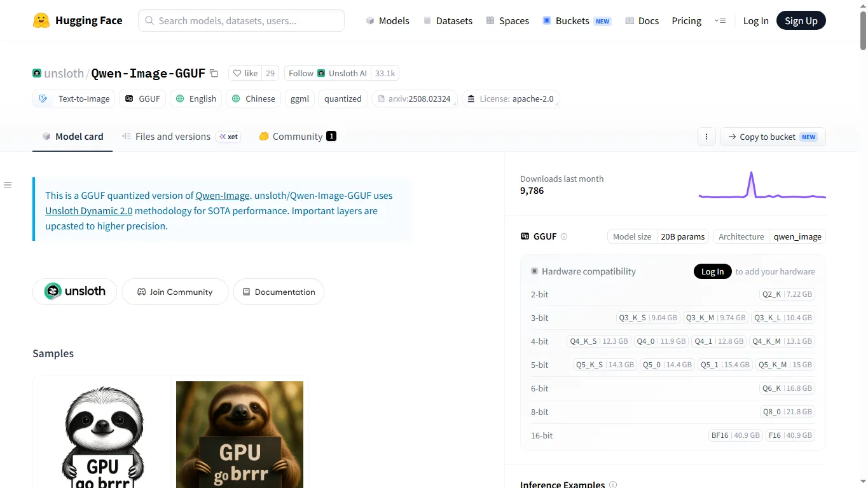Screen dimensions: 868x488
Task: Follow the Unsloth Dynamic 2.0 link
Action: pyautogui.click(x=89, y=211)
